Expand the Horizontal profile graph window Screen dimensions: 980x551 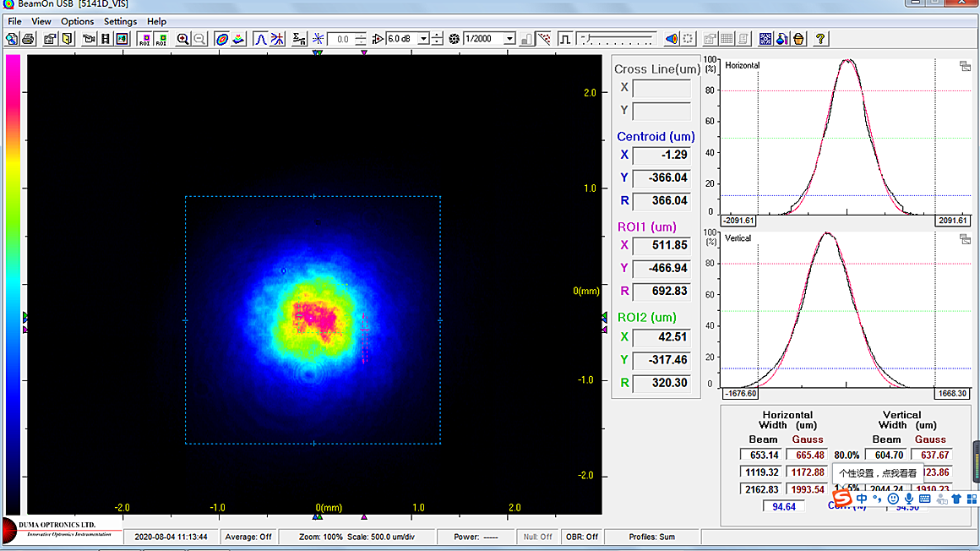tap(965, 67)
